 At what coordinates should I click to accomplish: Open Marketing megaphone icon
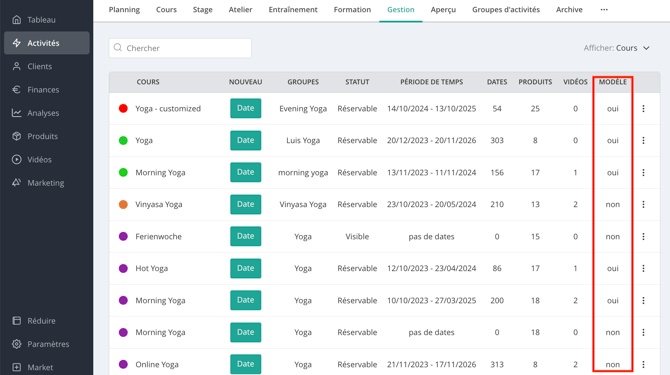(17, 182)
